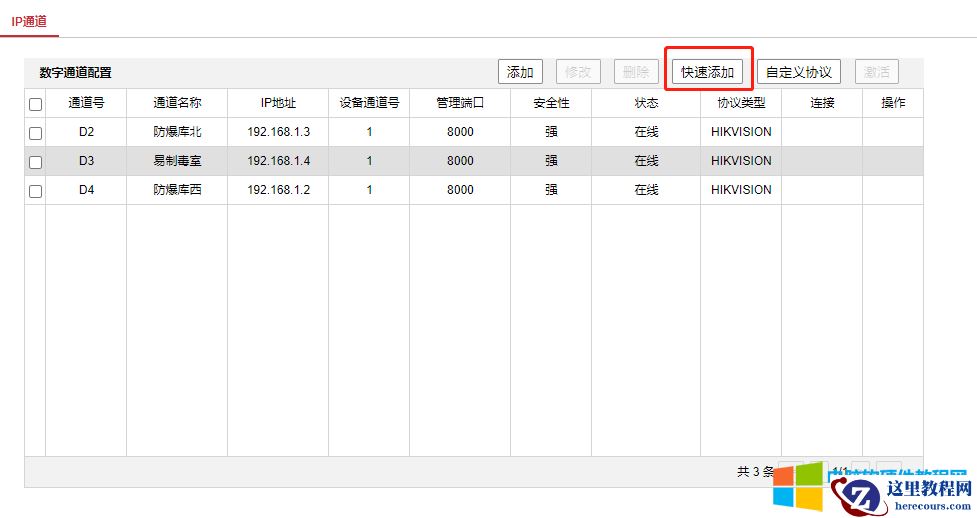Click the 状态 status column header
This screenshot has width=977, height=518.
[646, 103]
